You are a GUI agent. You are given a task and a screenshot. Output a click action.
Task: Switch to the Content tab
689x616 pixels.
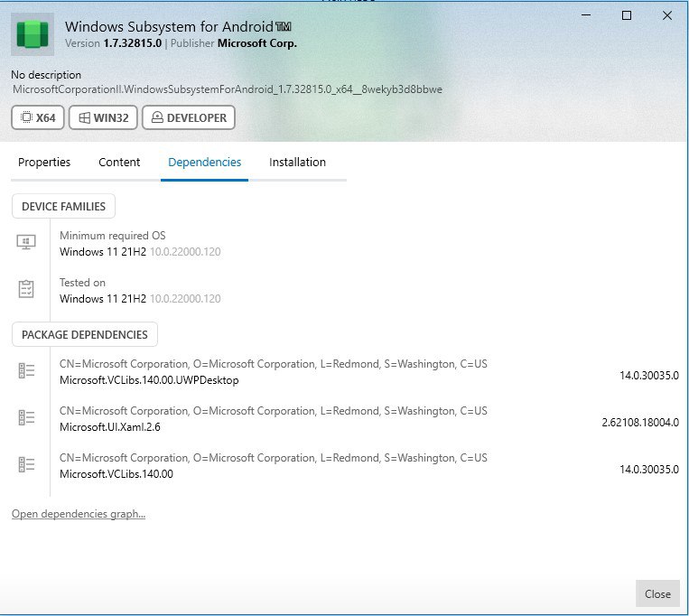[x=119, y=162]
